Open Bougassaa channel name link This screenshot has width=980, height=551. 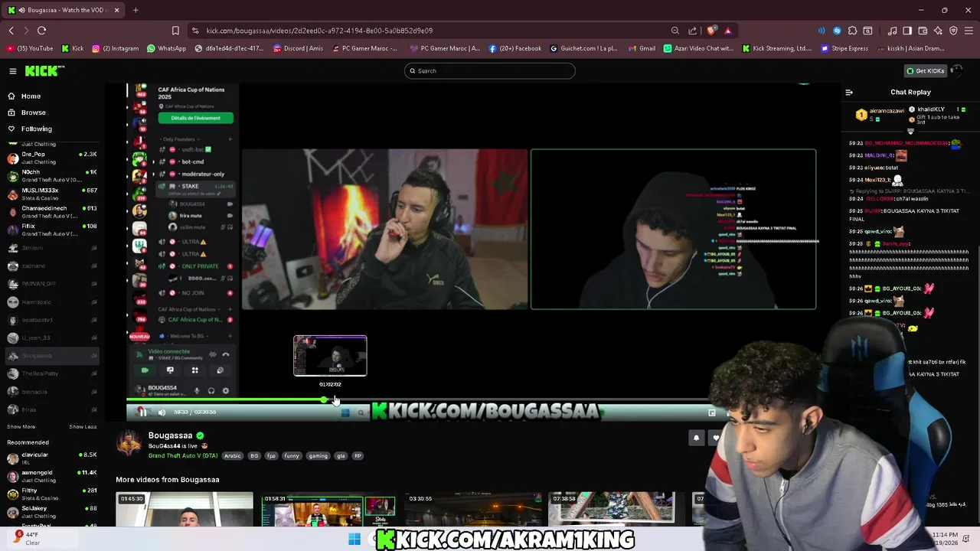[x=170, y=435]
